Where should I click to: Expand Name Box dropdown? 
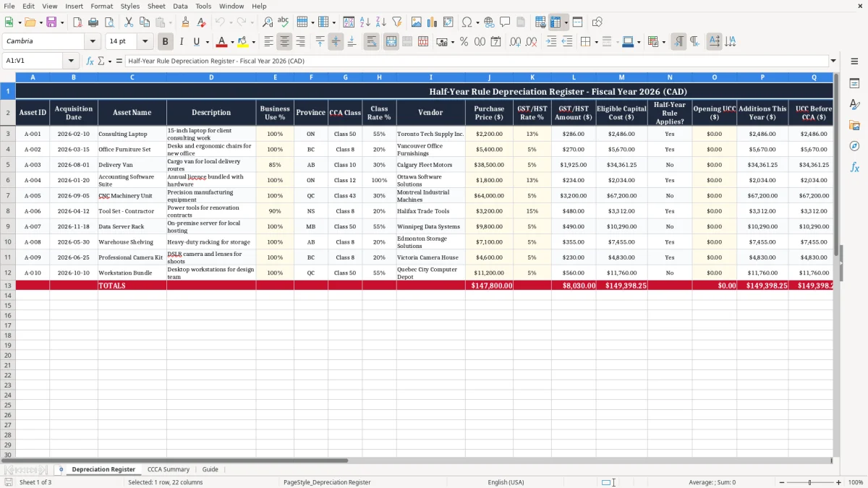click(x=71, y=61)
